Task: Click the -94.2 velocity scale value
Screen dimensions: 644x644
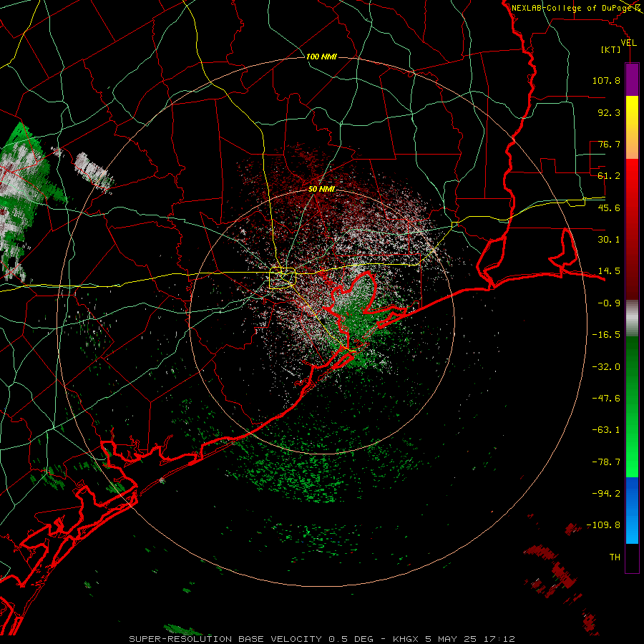Action: [x=606, y=494]
